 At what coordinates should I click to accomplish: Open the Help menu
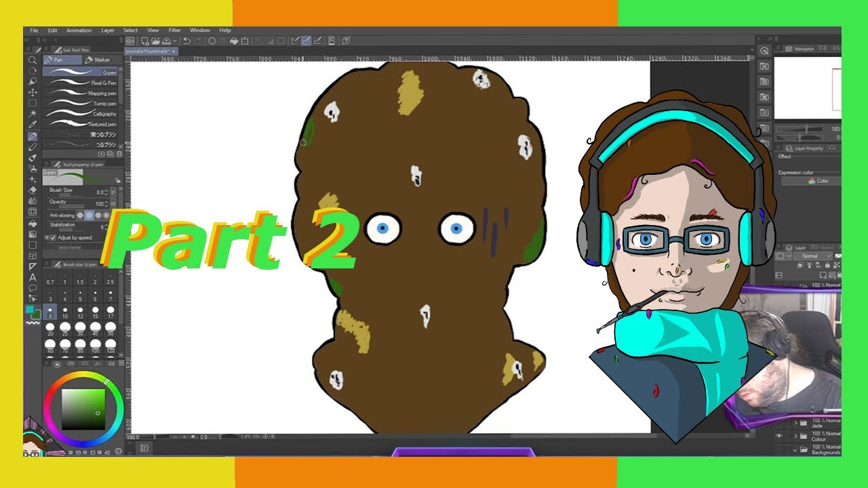pyautogui.click(x=225, y=30)
